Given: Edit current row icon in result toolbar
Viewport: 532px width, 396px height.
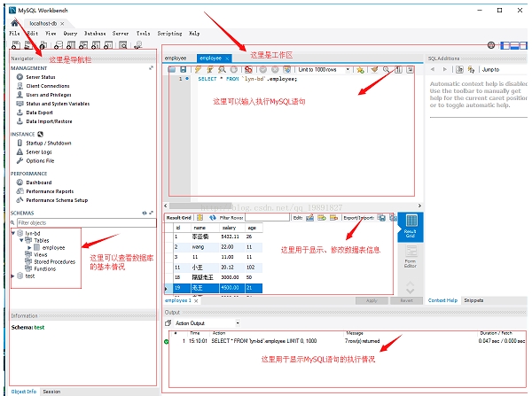Looking at the screenshot, I should tap(309, 218).
